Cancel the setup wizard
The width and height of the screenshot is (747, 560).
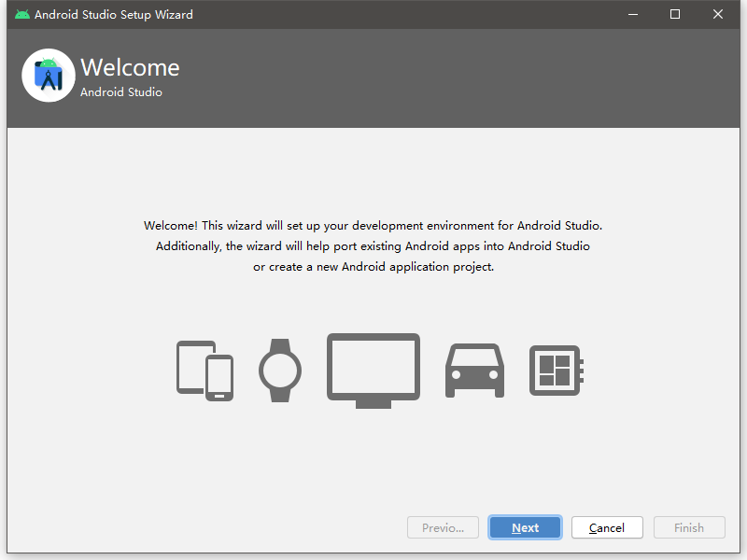607,527
